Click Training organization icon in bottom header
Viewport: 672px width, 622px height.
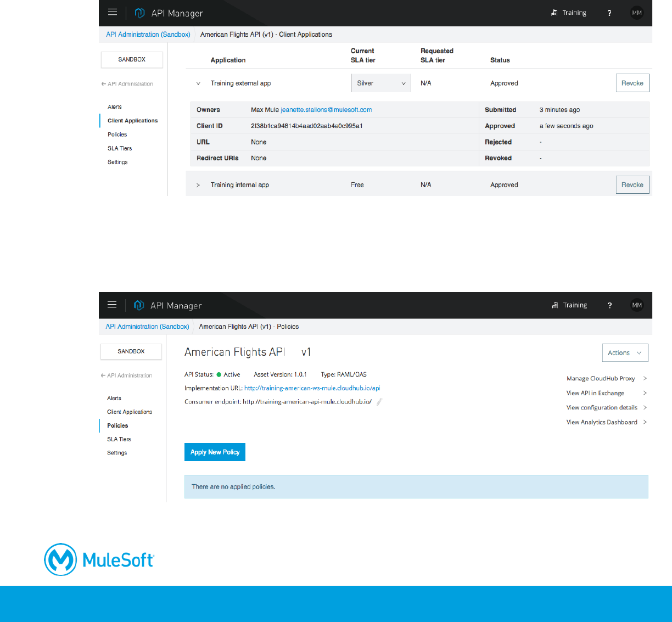pos(555,305)
